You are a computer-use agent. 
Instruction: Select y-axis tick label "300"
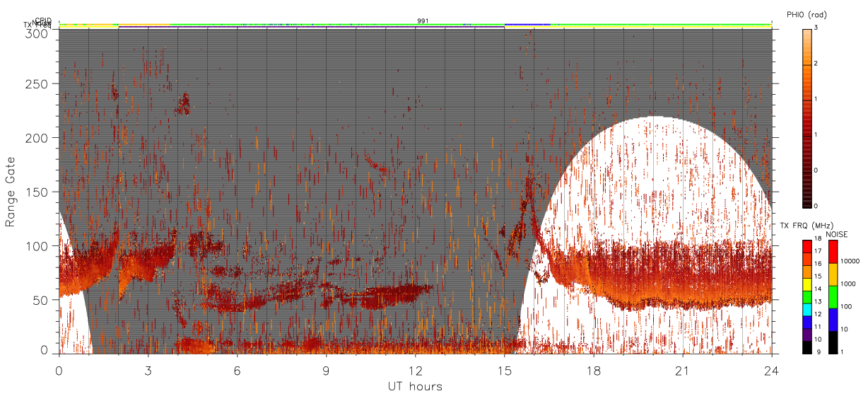[37, 33]
